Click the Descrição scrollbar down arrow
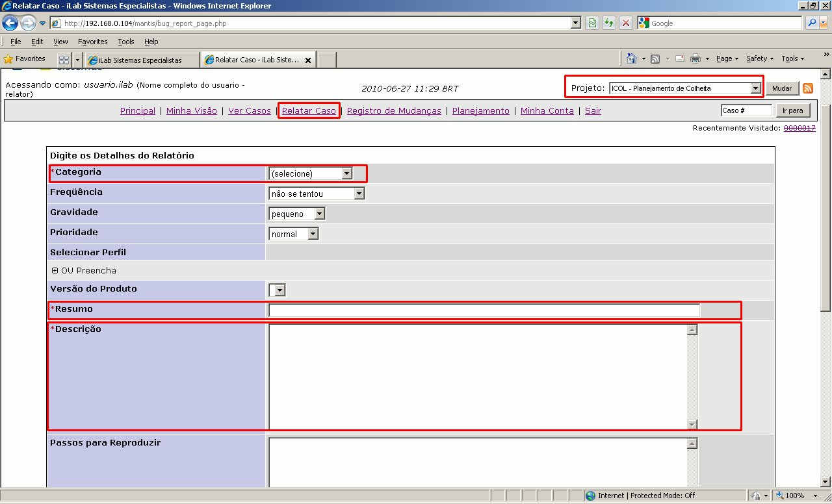 [692, 425]
